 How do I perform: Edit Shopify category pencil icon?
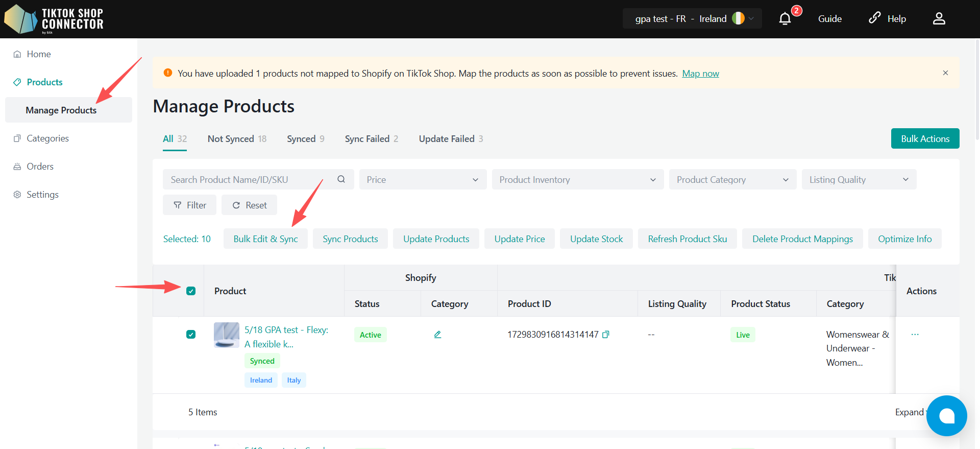[x=437, y=335]
